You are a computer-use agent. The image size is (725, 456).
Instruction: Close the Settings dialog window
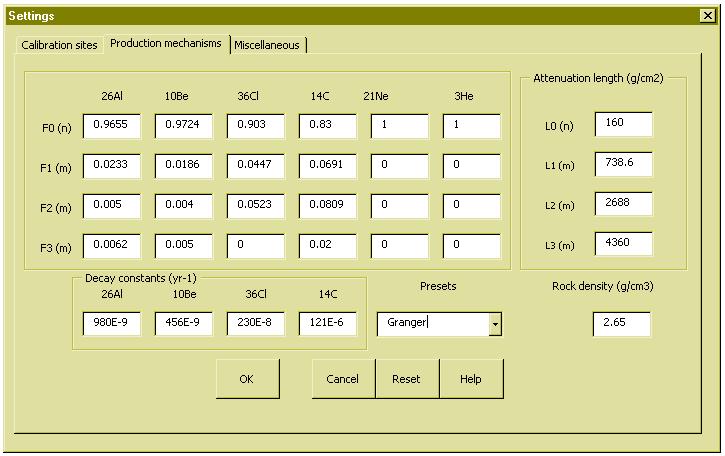pos(707,16)
